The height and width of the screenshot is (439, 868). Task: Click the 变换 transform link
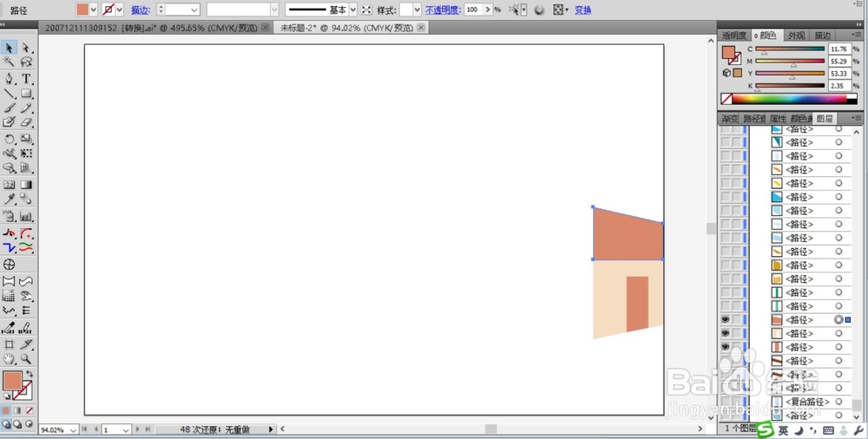point(583,10)
